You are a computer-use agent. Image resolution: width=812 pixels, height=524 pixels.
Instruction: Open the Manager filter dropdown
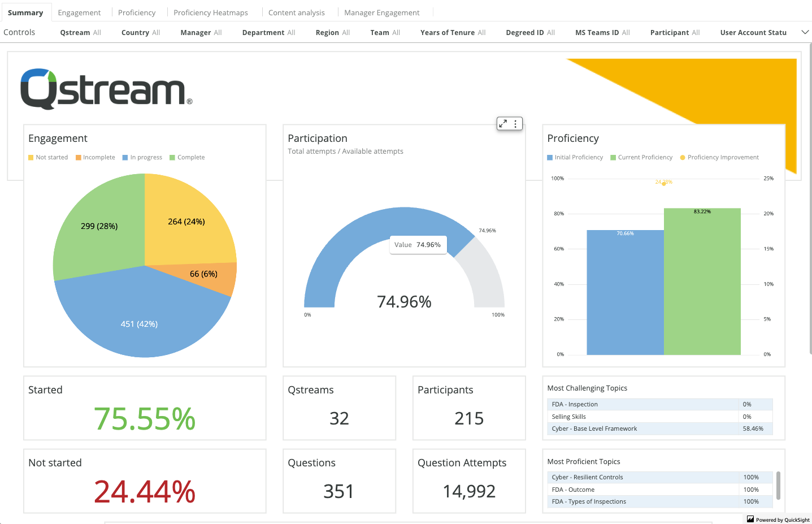[201, 33]
